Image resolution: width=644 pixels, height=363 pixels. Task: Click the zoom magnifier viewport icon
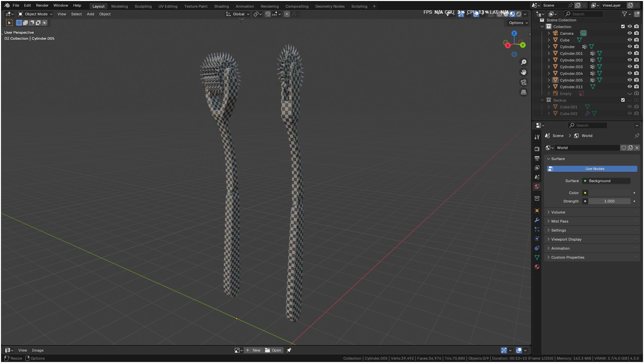(x=524, y=63)
